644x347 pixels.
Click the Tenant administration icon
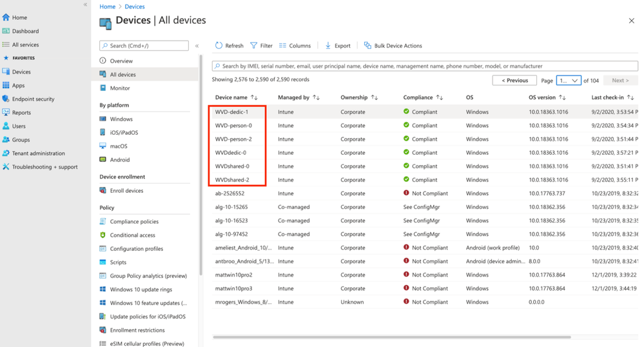pyautogui.click(x=6, y=153)
